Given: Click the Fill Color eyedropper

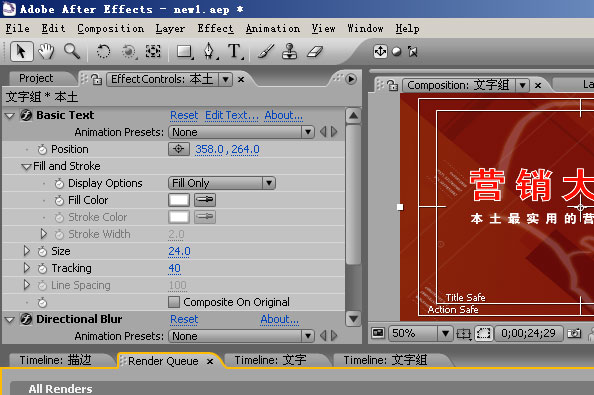Looking at the screenshot, I should (x=205, y=200).
